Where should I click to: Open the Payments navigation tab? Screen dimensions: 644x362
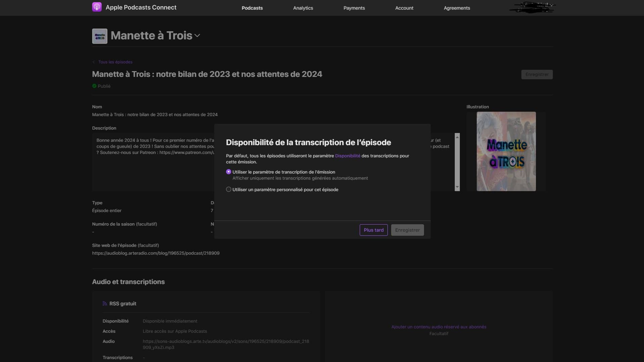[x=354, y=8]
